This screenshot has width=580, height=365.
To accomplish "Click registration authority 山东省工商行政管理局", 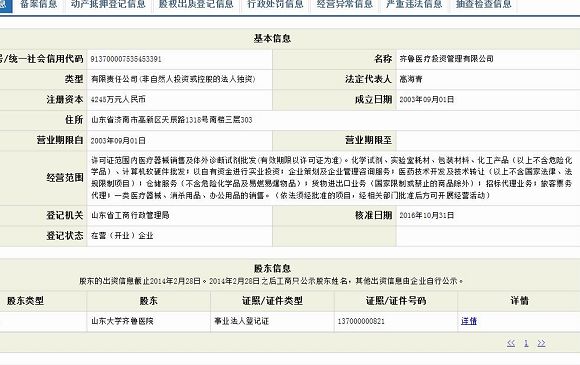I will (130, 215).
